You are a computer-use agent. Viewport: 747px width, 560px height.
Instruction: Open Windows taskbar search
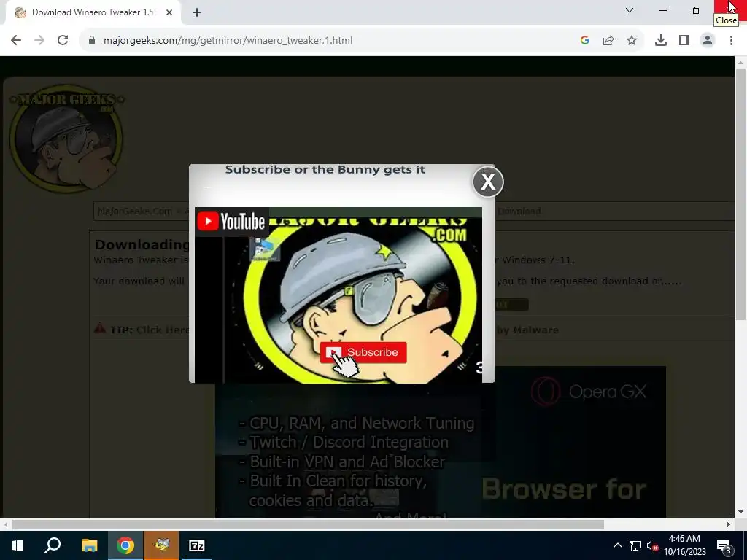[53, 545]
